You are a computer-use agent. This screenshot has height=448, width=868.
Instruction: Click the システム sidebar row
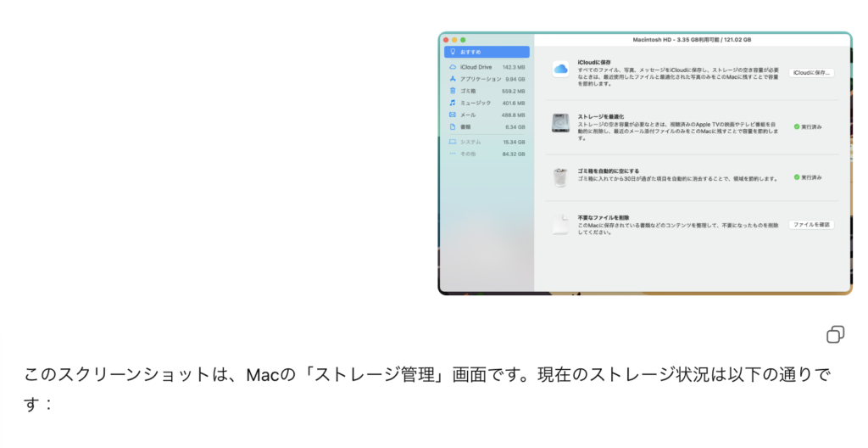[x=487, y=142]
